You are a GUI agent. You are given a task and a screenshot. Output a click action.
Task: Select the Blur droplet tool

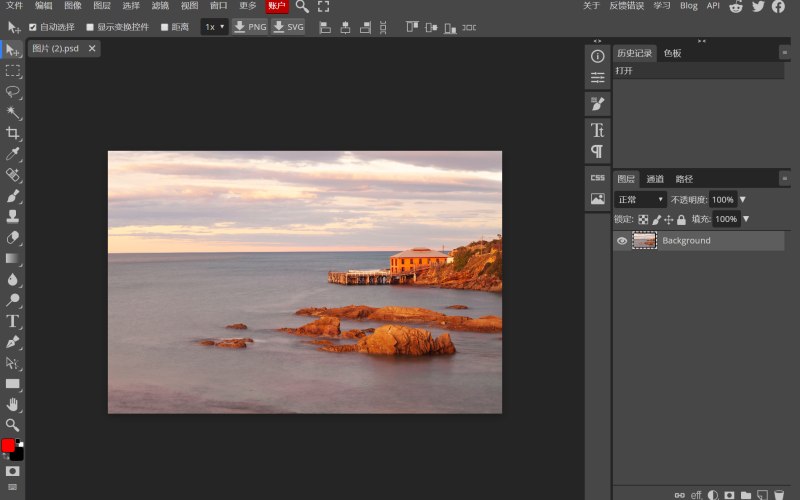pos(12,279)
